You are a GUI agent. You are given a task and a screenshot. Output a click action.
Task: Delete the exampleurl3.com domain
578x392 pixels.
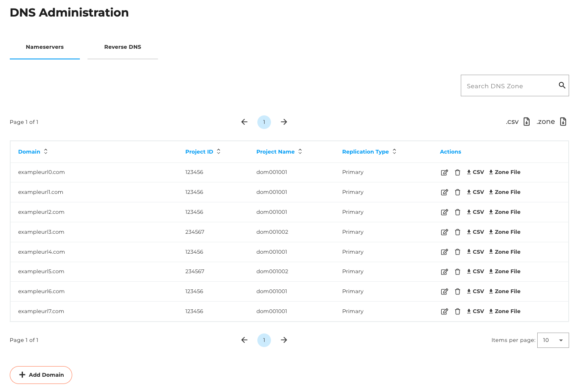(457, 232)
